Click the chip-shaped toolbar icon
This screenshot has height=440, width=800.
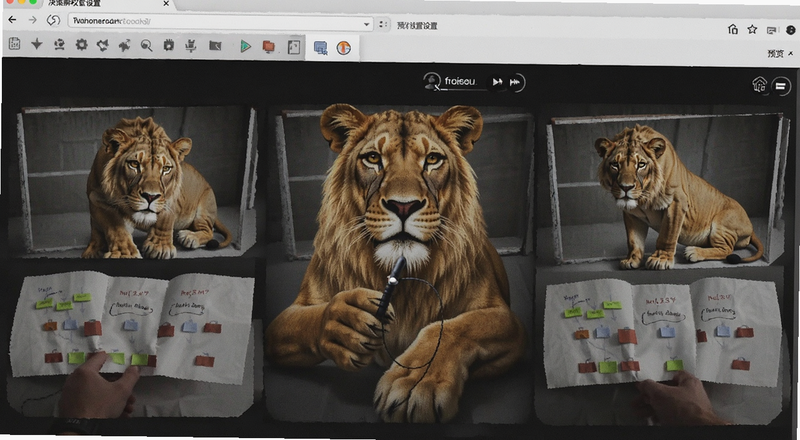[x=168, y=45]
